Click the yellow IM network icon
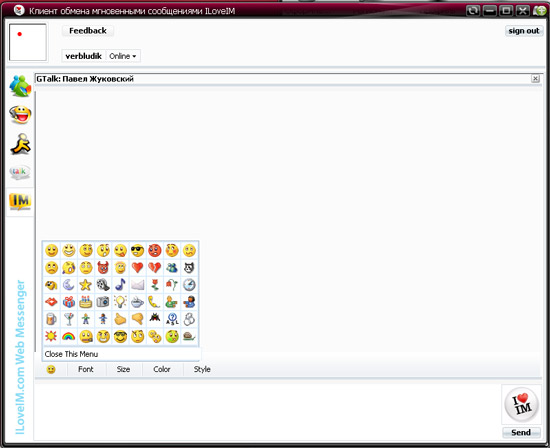 tap(20, 202)
